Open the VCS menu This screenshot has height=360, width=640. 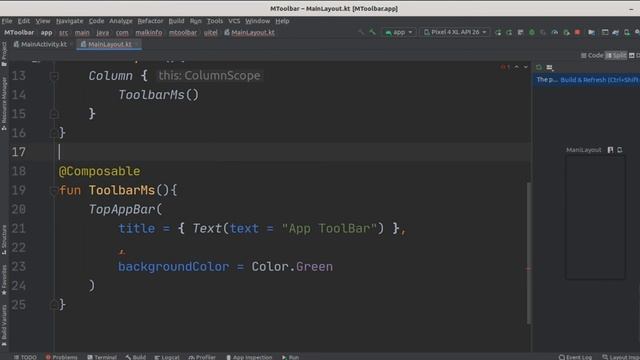click(x=234, y=21)
